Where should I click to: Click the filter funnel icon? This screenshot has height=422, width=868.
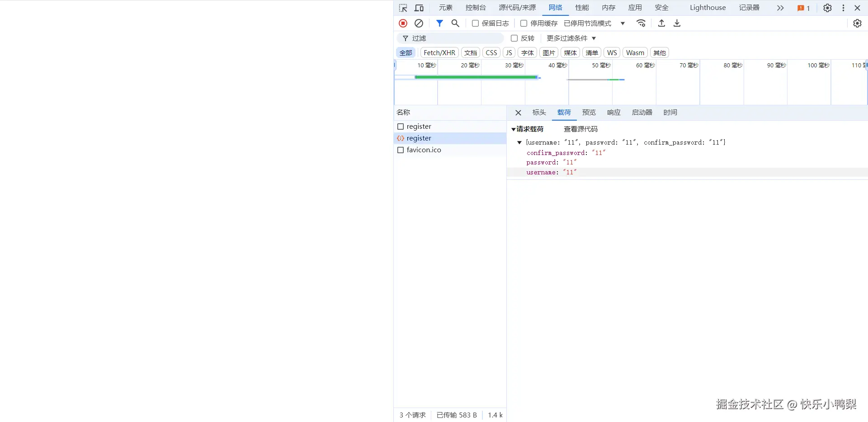pyautogui.click(x=439, y=23)
